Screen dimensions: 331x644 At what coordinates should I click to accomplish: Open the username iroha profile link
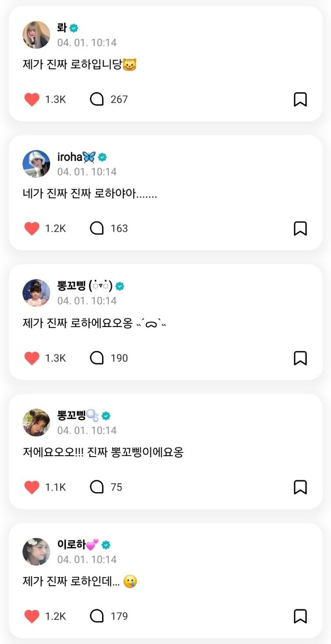(x=70, y=157)
